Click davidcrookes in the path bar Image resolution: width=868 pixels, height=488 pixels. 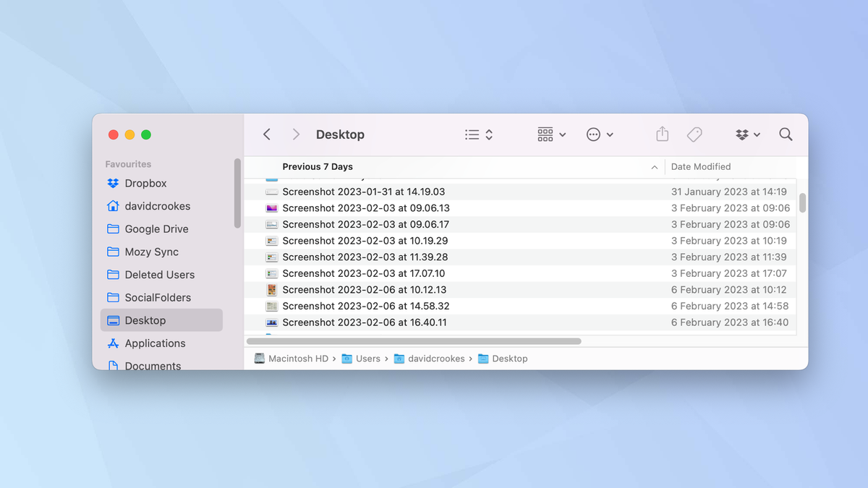tap(435, 358)
